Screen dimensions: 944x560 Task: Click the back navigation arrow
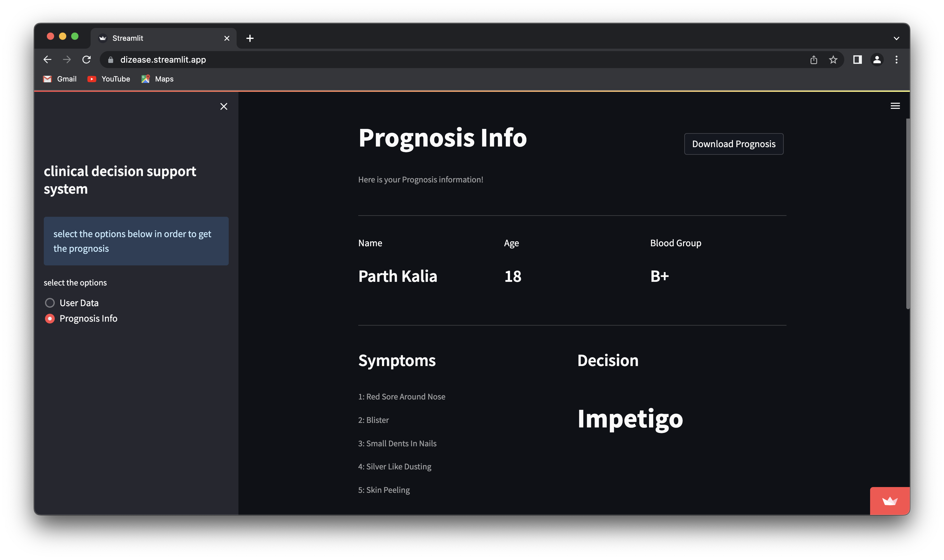click(47, 59)
